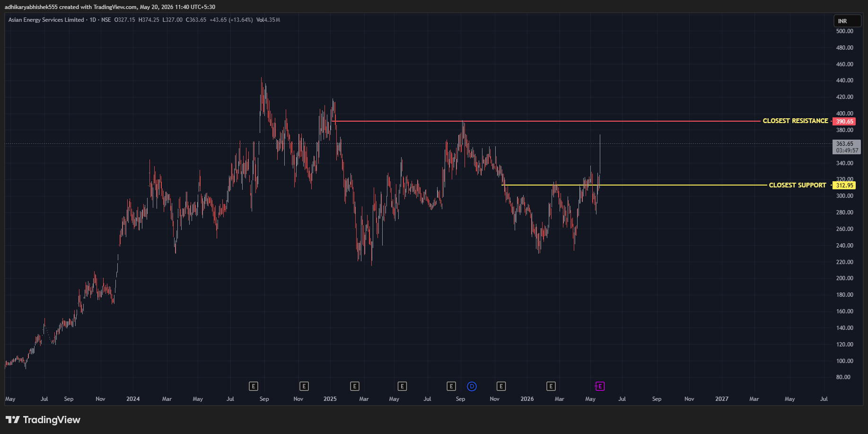Click the purple upcoming earnings E marker
868x434 pixels.
click(600, 386)
